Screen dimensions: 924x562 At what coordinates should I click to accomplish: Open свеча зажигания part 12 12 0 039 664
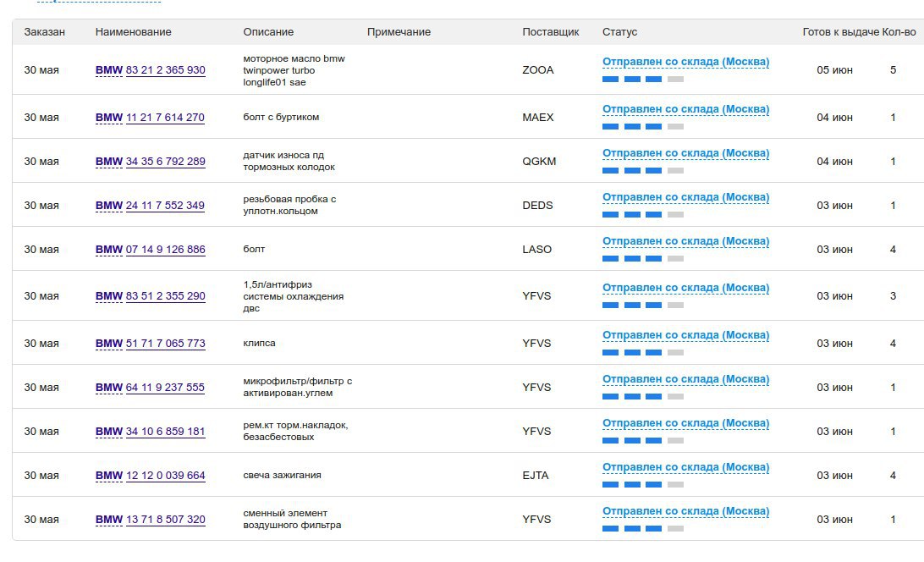[x=166, y=476]
